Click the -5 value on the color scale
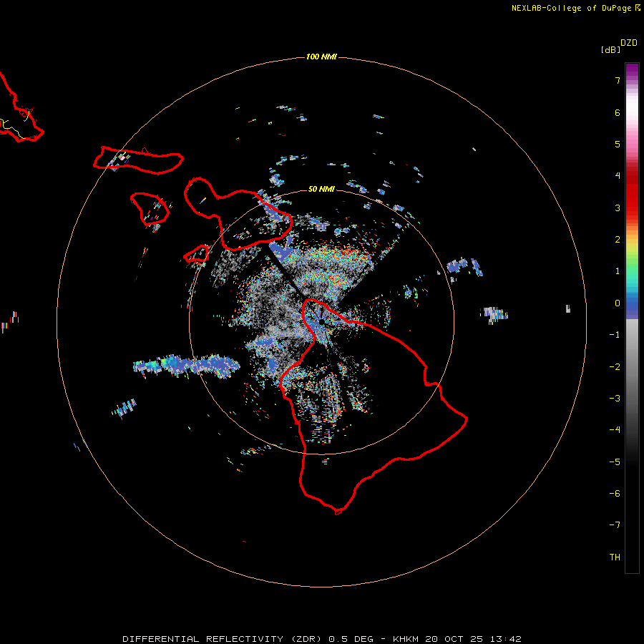644x644 pixels. point(615,462)
